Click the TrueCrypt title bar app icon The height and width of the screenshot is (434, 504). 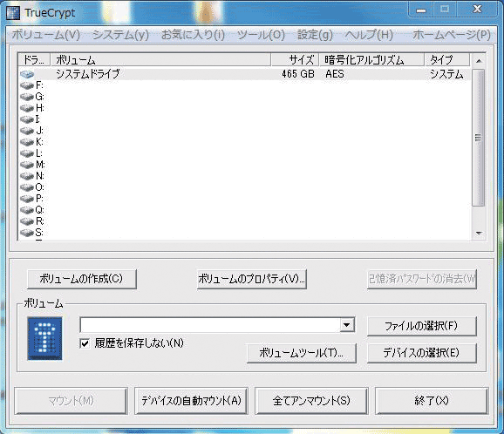tap(13, 13)
